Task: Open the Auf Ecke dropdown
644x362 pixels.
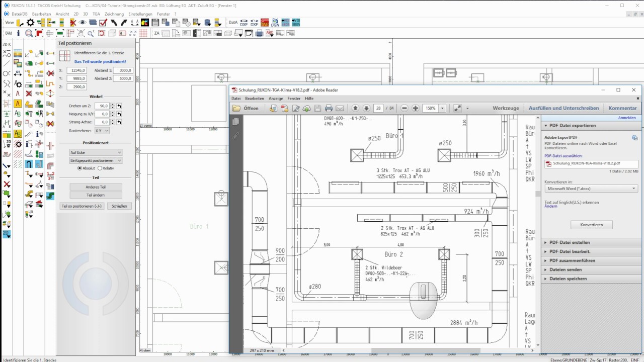Action: click(96, 152)
